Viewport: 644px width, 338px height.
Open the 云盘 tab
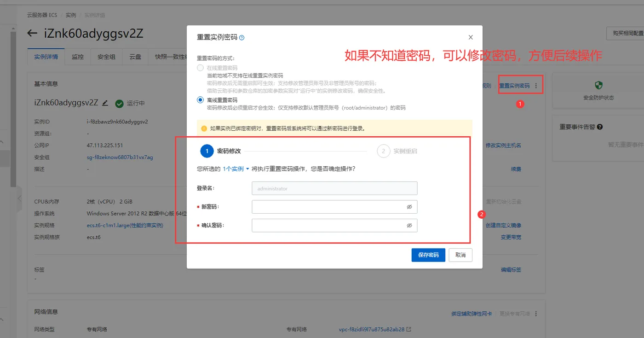pos(135,57)
